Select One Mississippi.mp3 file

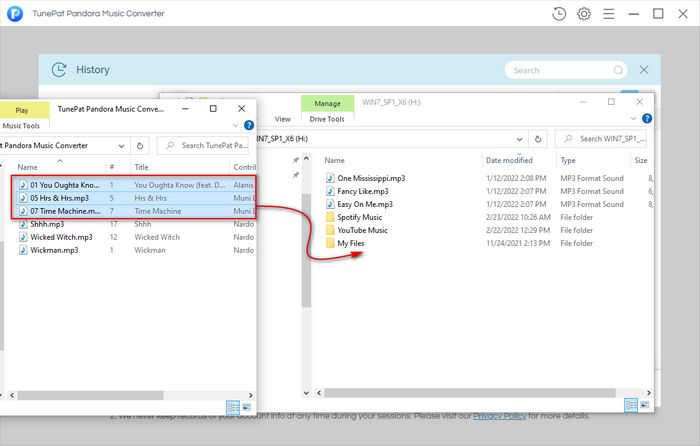click(x=371, y=178)
